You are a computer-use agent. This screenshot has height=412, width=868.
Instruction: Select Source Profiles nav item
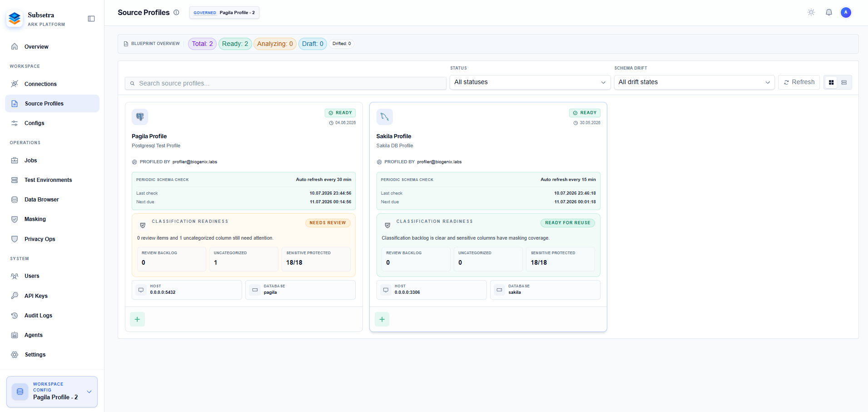coord(52,104)
